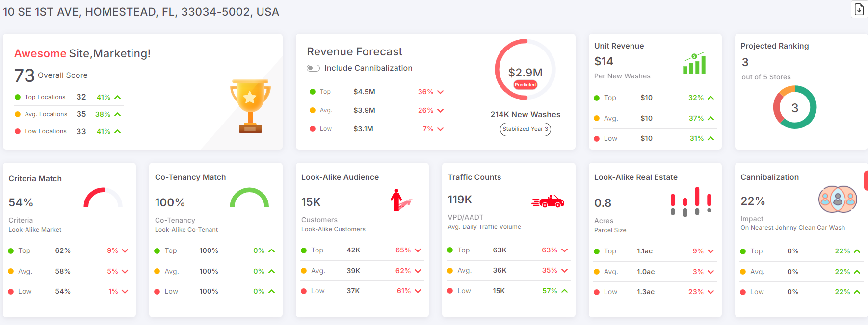
Task: Click the gold trophy icon
Action: point(250,106)
